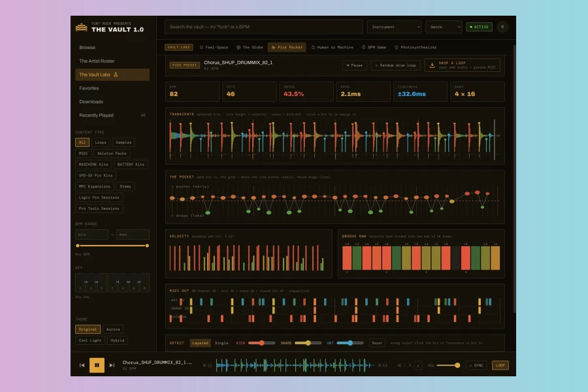
Task: Click the Photosynthesizer icon
Action: tap(397, 48)
